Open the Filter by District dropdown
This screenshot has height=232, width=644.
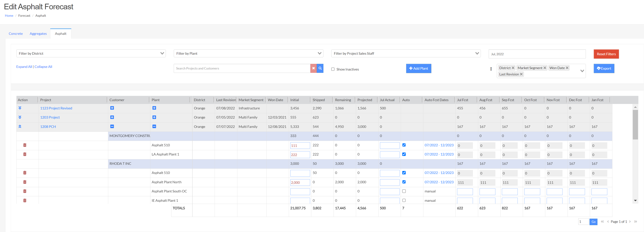click(91, 53)
